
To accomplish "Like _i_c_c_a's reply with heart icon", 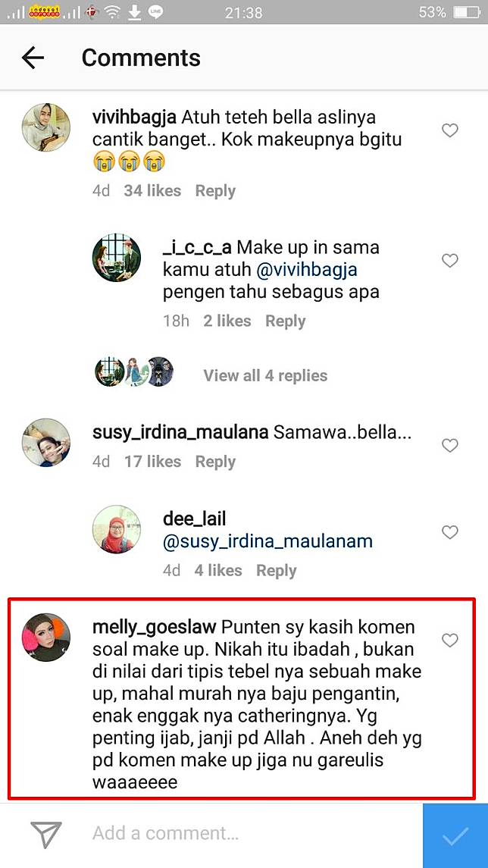I will coord(450,261).
